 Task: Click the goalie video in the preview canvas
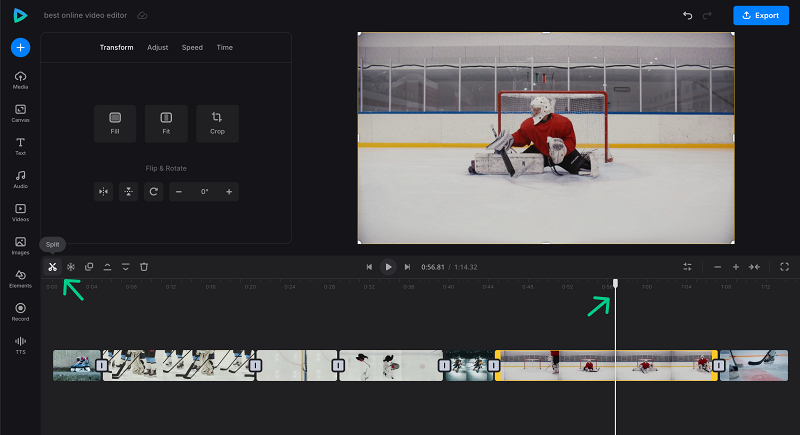click(x=546, y=138)
